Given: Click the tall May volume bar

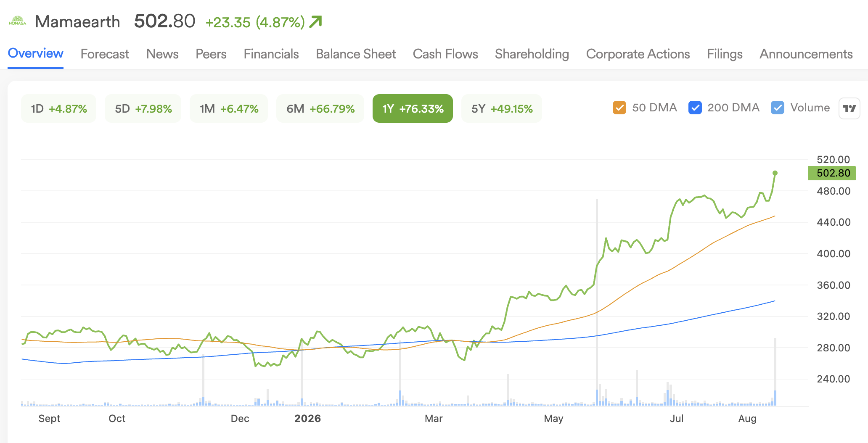Looking at the screenshot, I should pyautogui.click(x=597, y=302).
